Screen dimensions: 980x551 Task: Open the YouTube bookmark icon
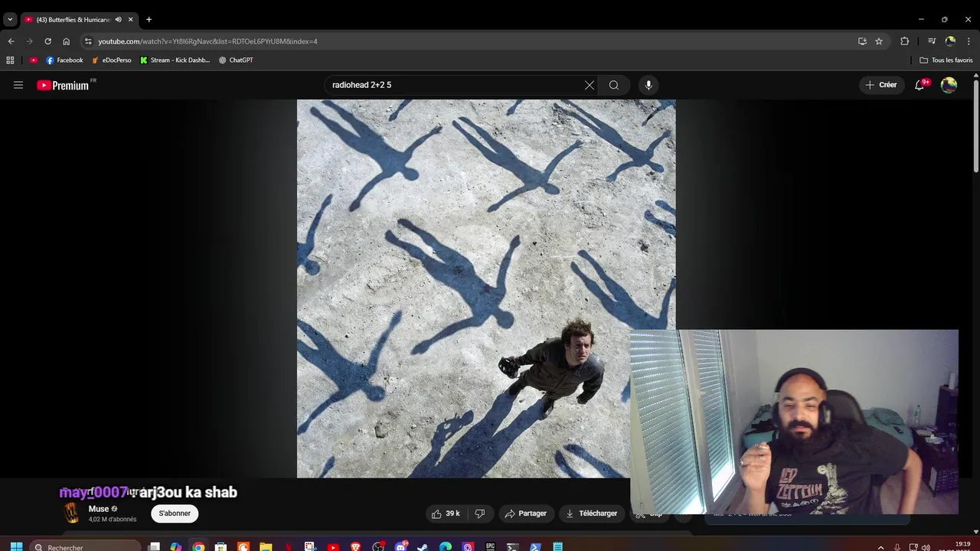[33, 60]
